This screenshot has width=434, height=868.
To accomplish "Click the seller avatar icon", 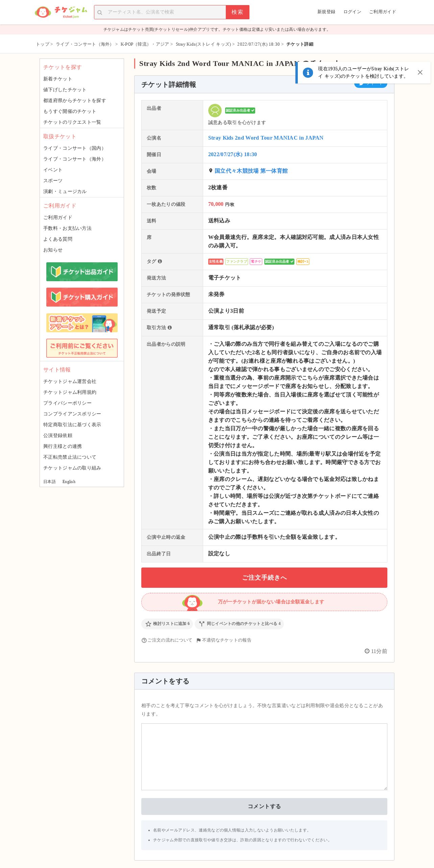I will point(215,111).
